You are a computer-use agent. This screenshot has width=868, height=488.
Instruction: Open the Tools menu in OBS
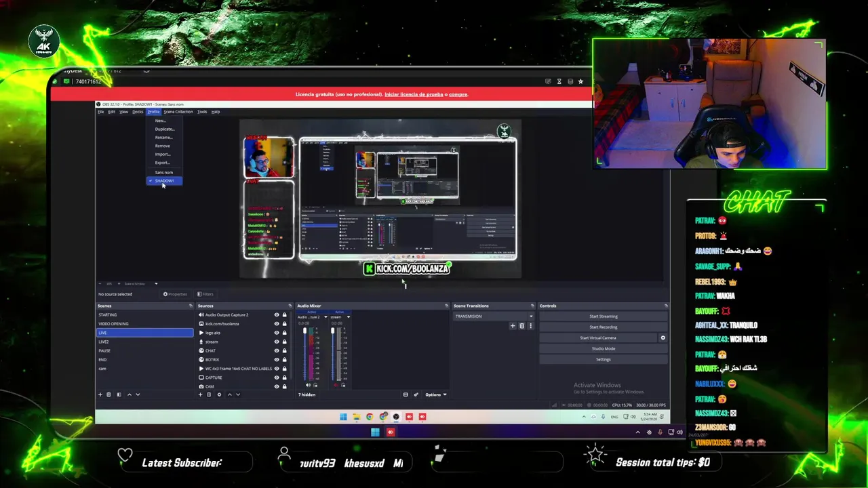(202, 112)
